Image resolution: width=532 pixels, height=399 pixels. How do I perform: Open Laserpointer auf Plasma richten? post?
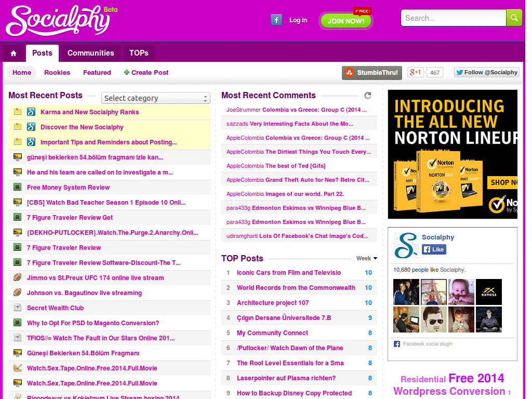click(x=286, y=378)
